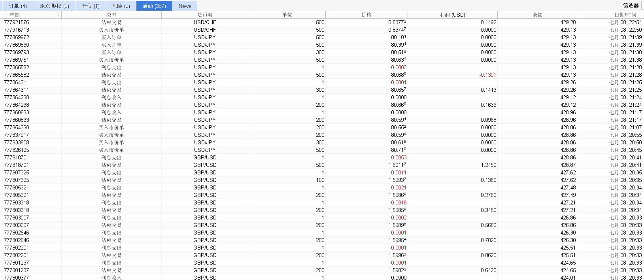Click the profit value 0.0968
The height and width of the screenshot is (280, 644).
[x=488, y=120]
